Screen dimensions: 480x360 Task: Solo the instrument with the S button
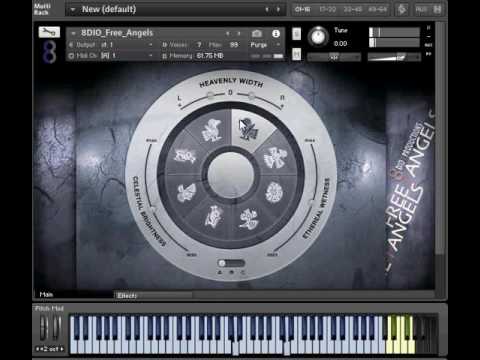(x=296, y=34)
